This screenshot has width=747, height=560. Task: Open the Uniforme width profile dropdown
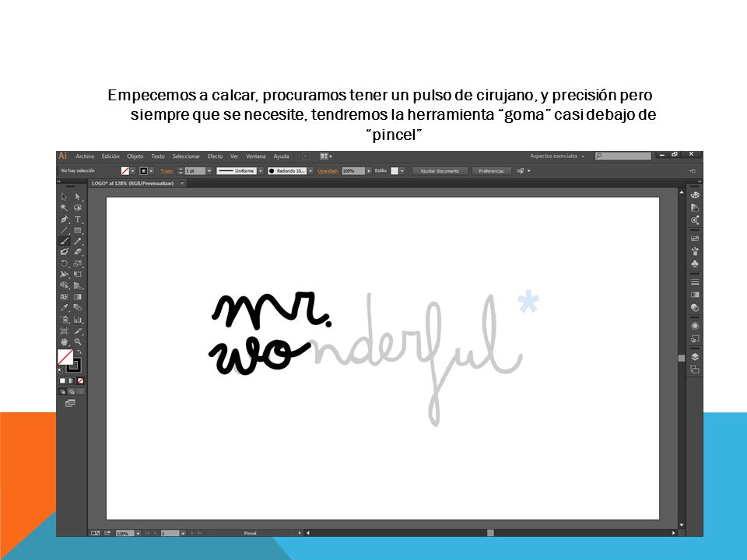point(260,171)
